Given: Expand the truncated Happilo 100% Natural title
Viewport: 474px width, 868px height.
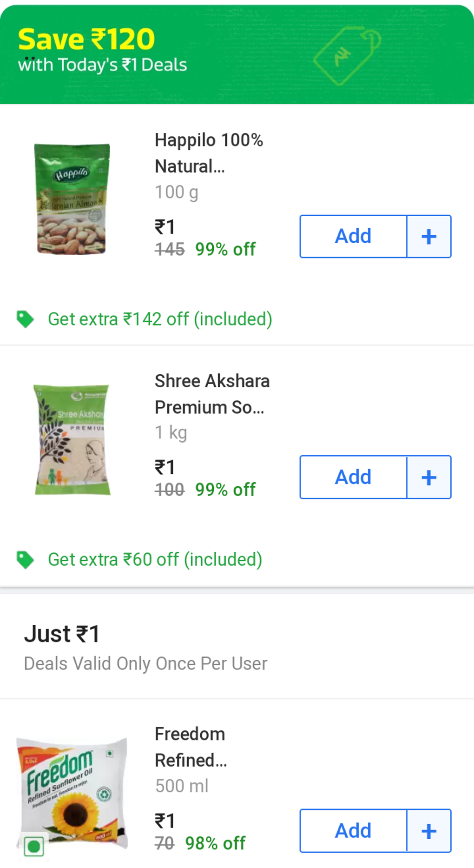Looking at the screenshot, I should point(208,153).
